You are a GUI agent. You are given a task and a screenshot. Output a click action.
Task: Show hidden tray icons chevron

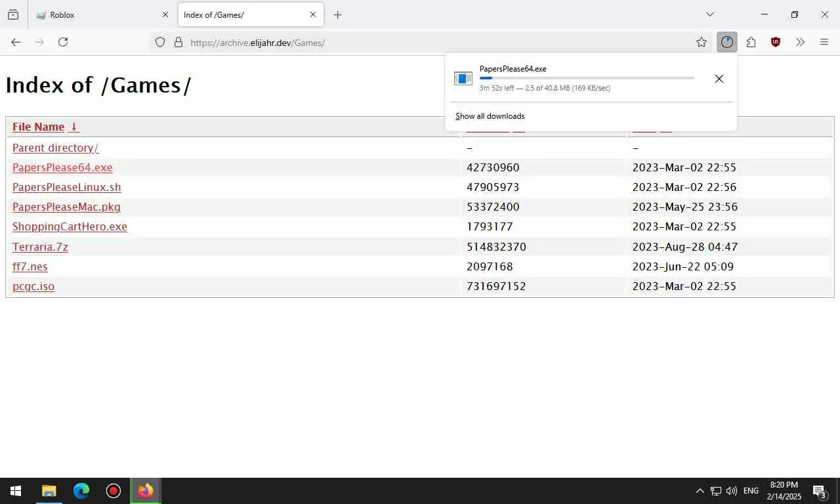(x=700, y=491)
